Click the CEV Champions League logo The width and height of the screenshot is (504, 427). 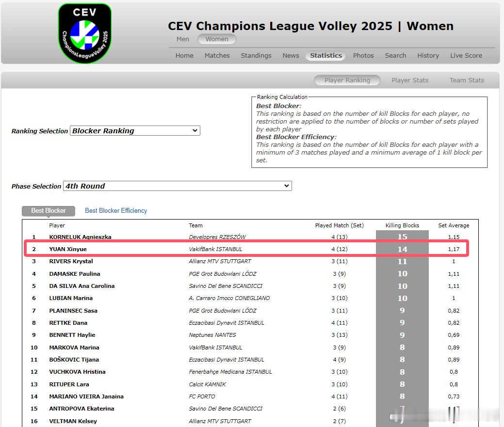[85, 33]
